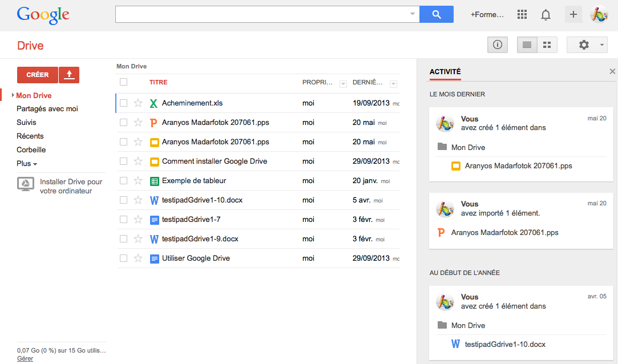Star the Comment installer Google Drive file
The height and width of the screenshot is (364, 618).
coord(138,161)
